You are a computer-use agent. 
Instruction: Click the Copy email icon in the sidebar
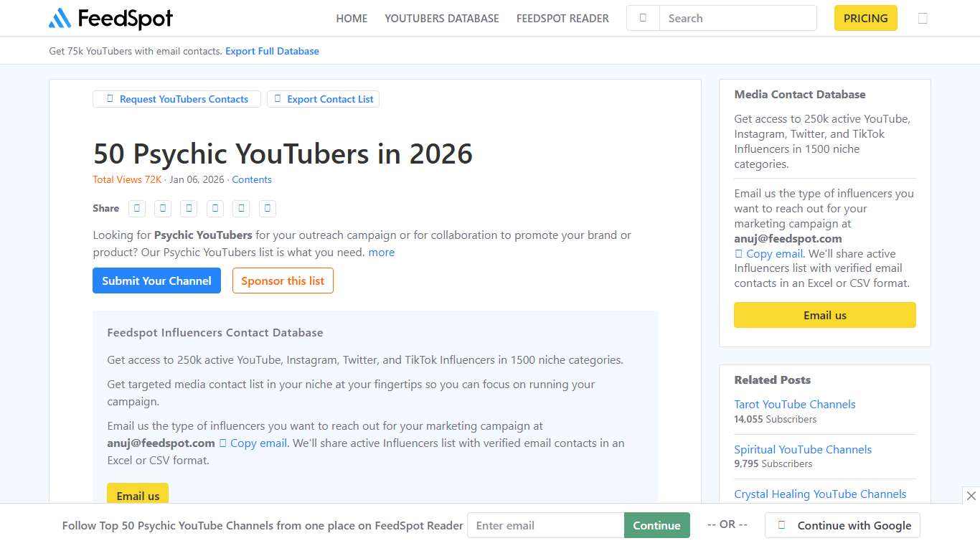(738, 253)
